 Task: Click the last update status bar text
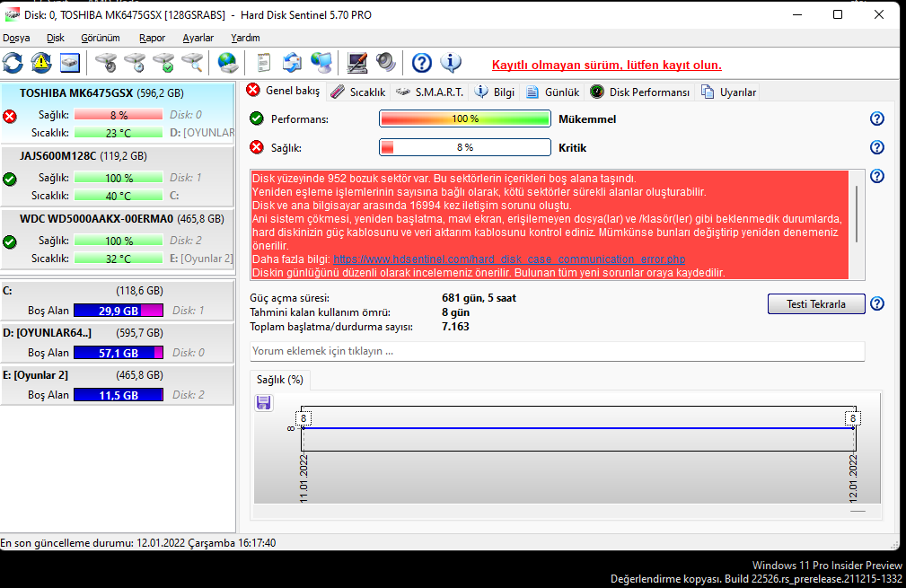[x=138, y=543]
